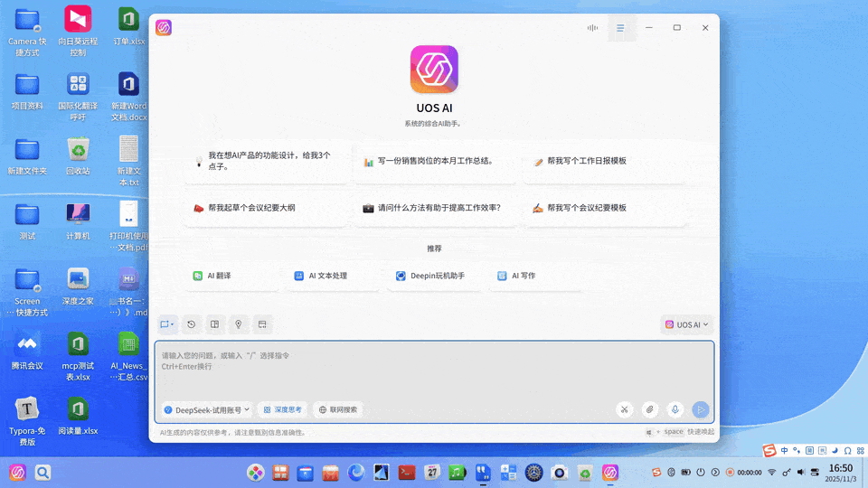Open the 深度之家 desktop icon
Image resolution: width=868 pixels, height=488 pixels.
pyautogui.click(x=78, y=286)
